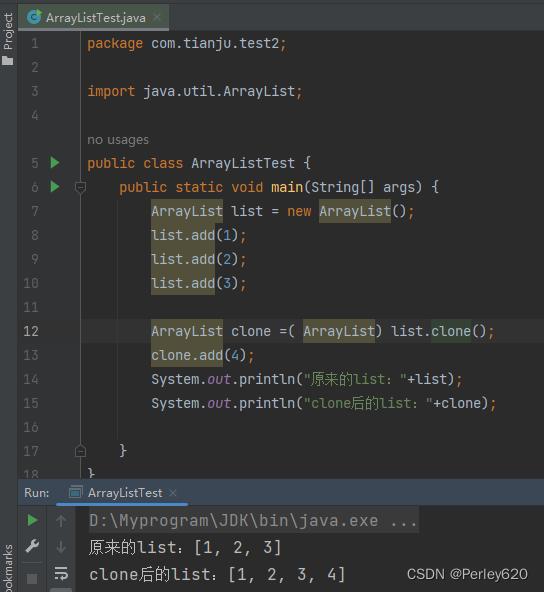Open the Bookmarks side panel
Viewport: 544px width, 592px height.
pos(8,568)
